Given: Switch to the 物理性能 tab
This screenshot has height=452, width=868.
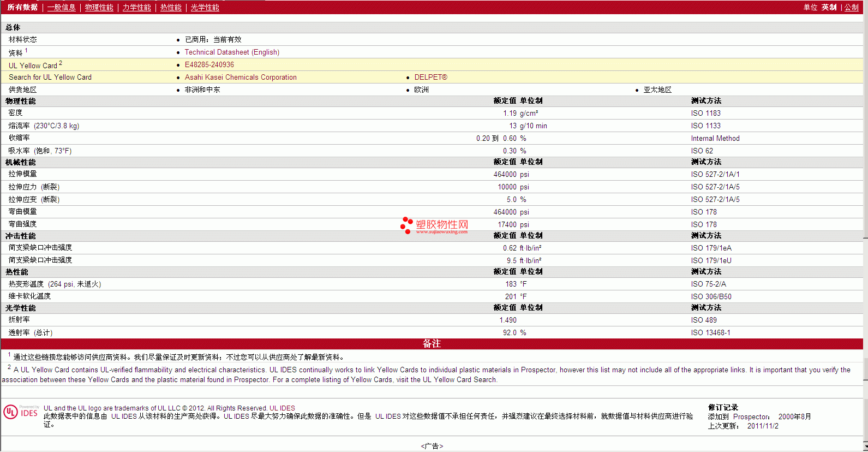Looking at the screenshot, I should click(x=99, y=7).
